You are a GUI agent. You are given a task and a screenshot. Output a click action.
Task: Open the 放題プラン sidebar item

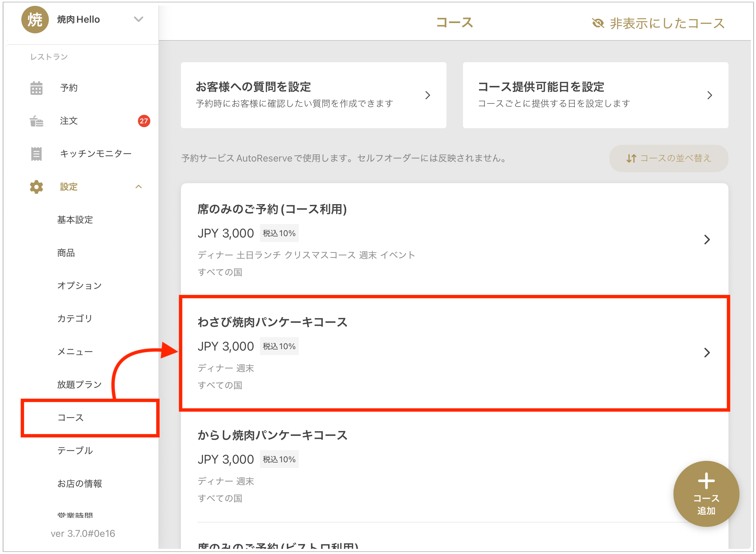pos(79,385)
